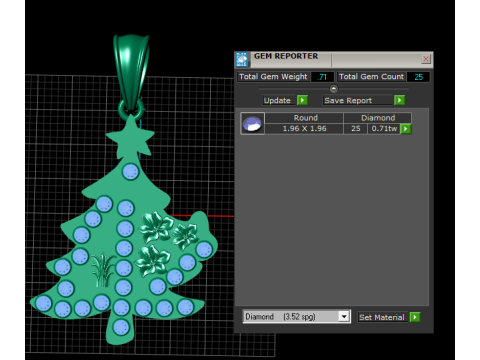Click the Total Gem Count value 25
This screenshot has width=480, height=360.
coord(418,77)
